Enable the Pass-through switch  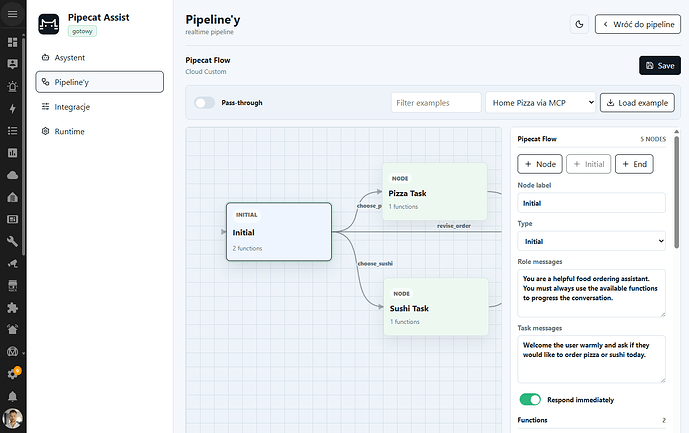click(204, 103)
